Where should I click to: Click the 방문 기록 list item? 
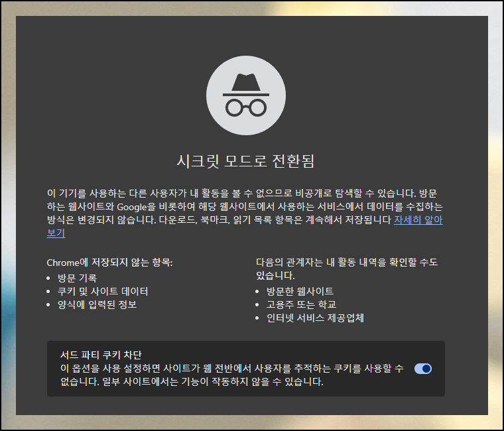click(77, 278)
